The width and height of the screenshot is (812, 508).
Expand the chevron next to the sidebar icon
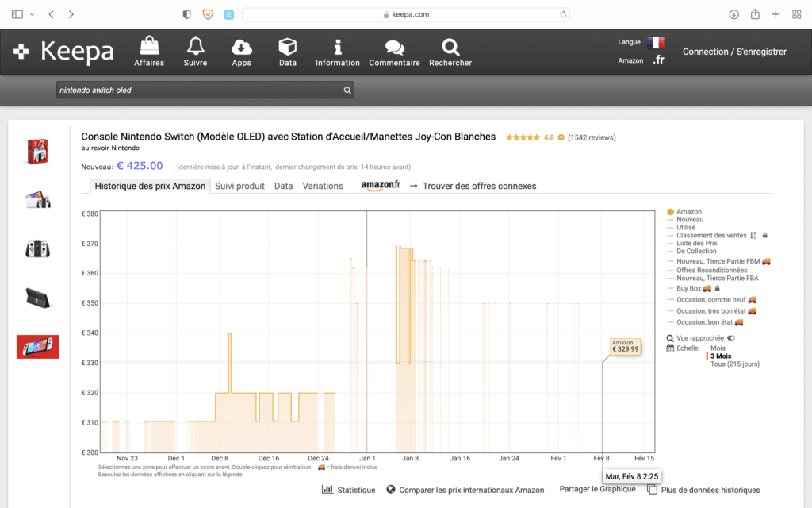pyautogui.click(x=32, y=14)
